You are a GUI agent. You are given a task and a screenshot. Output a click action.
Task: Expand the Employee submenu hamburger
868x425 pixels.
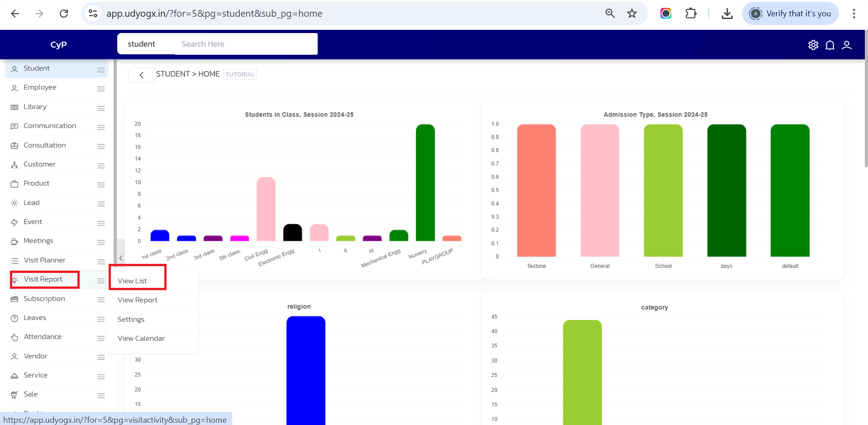pyautogui.click(x=101, y=89)
